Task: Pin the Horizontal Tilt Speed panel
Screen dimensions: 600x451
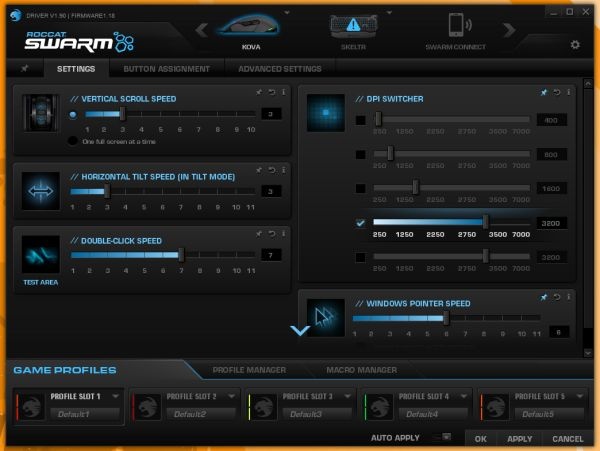Action: pyautogui.click(x=259, y=170)
